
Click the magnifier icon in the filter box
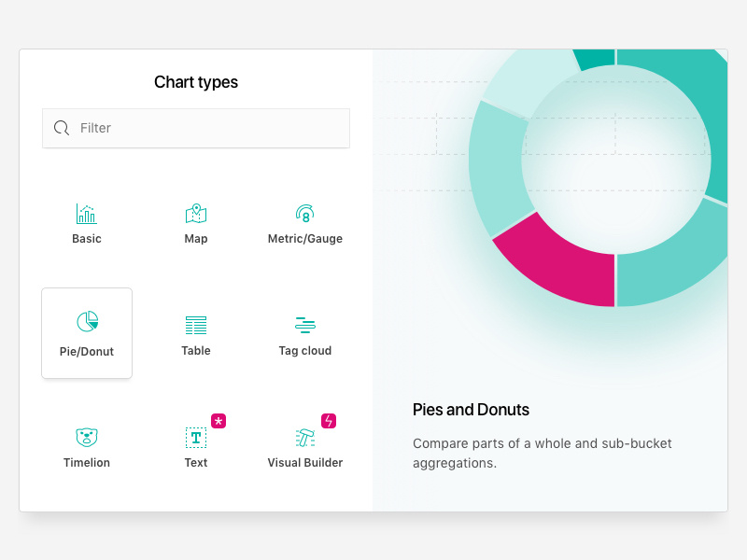coord(62,128)
